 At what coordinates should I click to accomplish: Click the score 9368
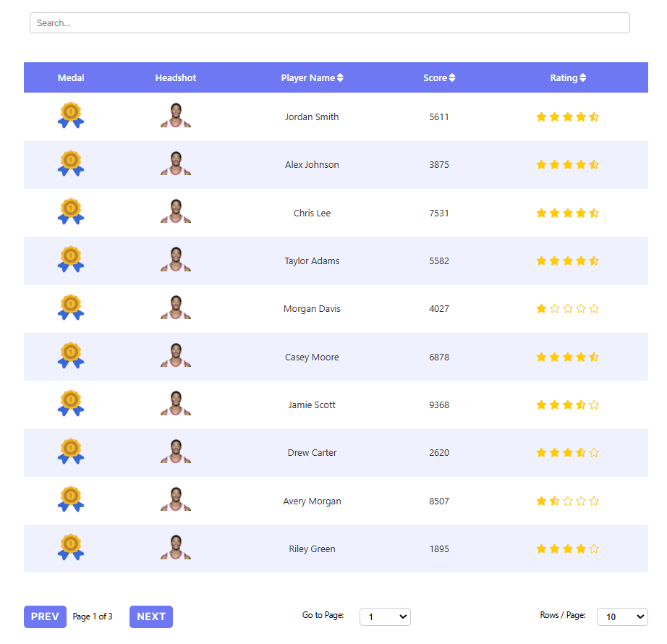[x=439, y=405]
